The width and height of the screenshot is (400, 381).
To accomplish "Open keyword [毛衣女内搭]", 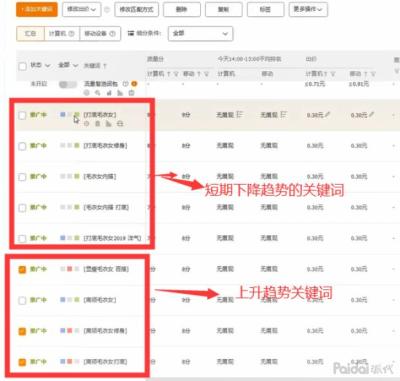I will click(x=100, y=176).
